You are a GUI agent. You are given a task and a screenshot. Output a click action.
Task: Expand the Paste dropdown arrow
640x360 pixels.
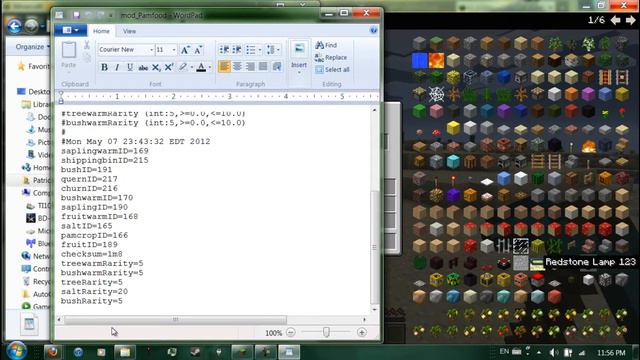(69, 72)
